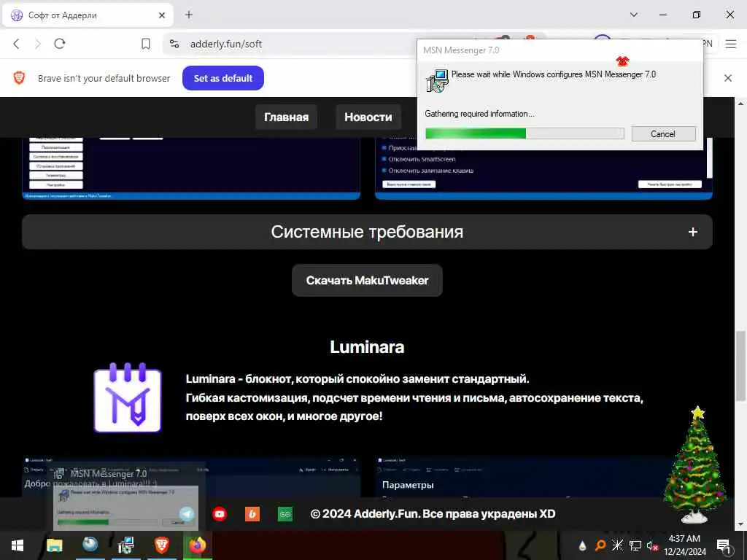This screenshot has width=747, height=560.
Task: Click the water droplet tray icon
Action: click(582, 545)
